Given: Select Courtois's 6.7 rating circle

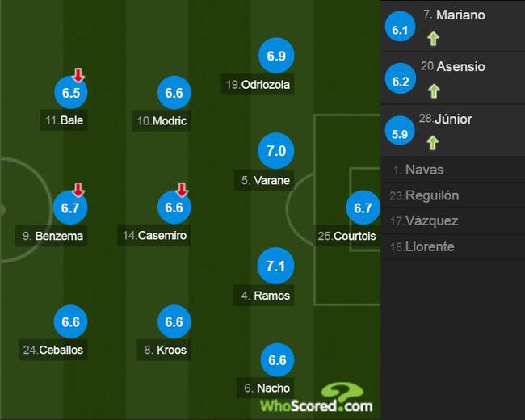Looking at the screenshot, I should 363,208.
